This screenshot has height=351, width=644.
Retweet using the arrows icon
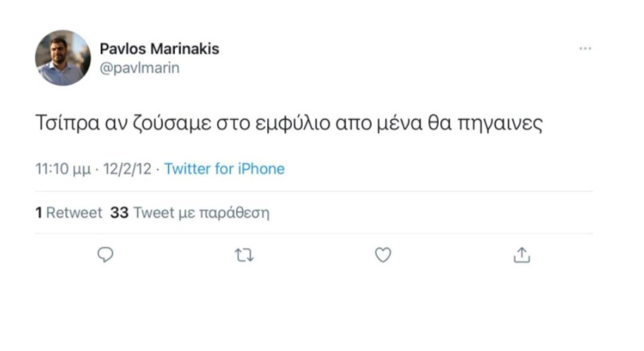click(x=244, y=255)
